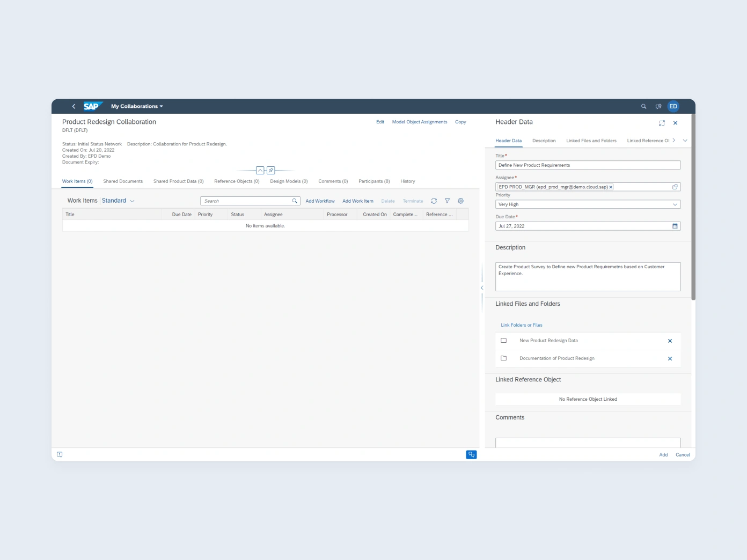Screen dimensions: 747x560
Task: Open the panel tab overflow dropdown
Action: point(685,141)
